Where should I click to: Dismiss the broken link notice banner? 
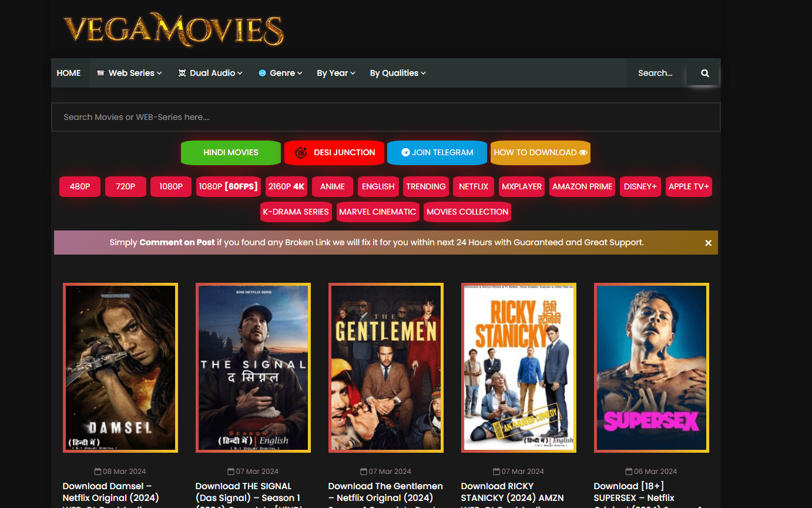[x=708, y=242]
